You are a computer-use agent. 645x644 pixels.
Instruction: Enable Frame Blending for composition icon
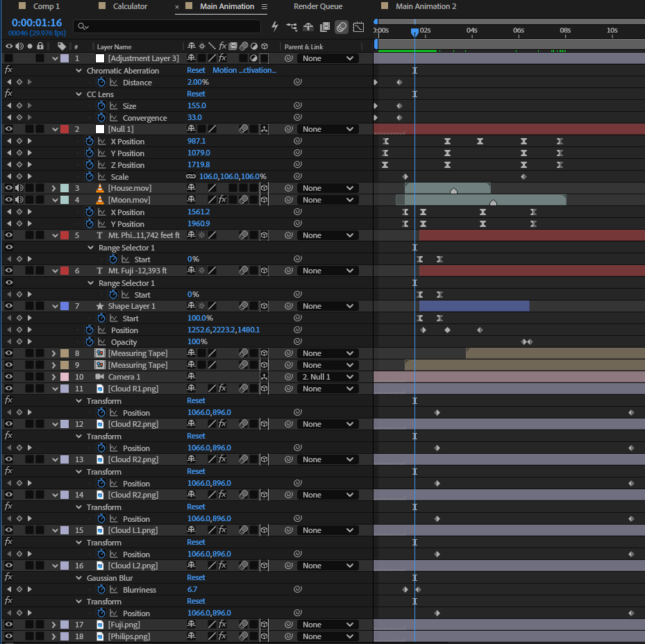(324, 27)
